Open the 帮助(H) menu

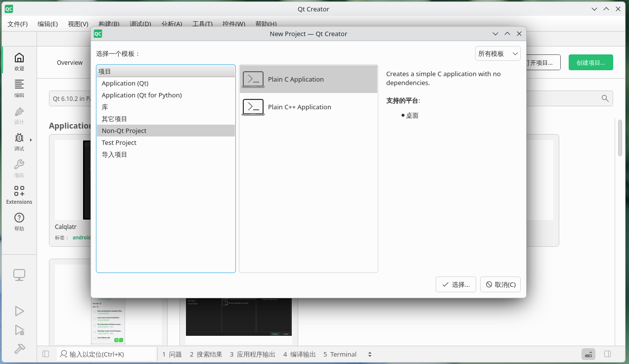[266, 24]
